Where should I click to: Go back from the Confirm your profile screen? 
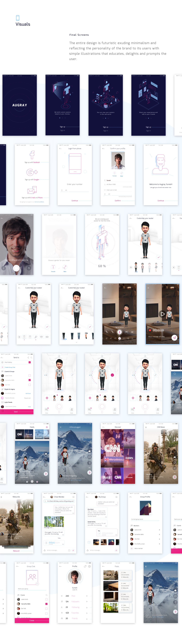(x=103, y=148)
